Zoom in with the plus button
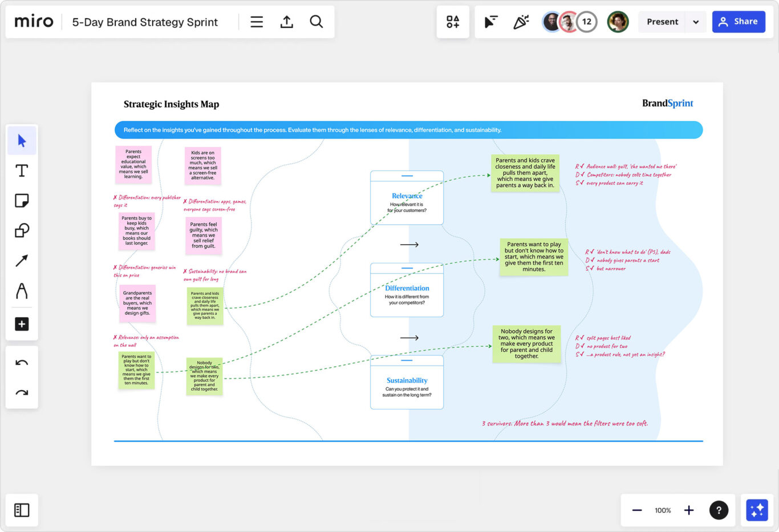 tap(689, 510)
